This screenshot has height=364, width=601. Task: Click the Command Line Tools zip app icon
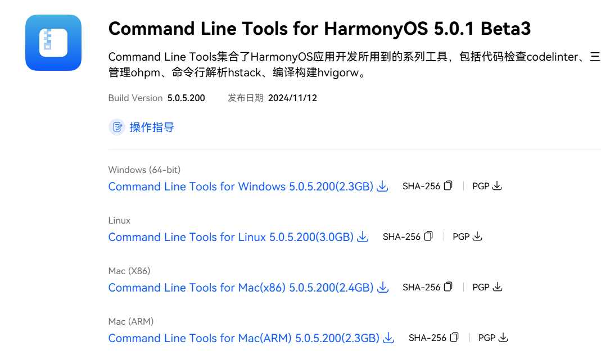(x=53, y=43)
